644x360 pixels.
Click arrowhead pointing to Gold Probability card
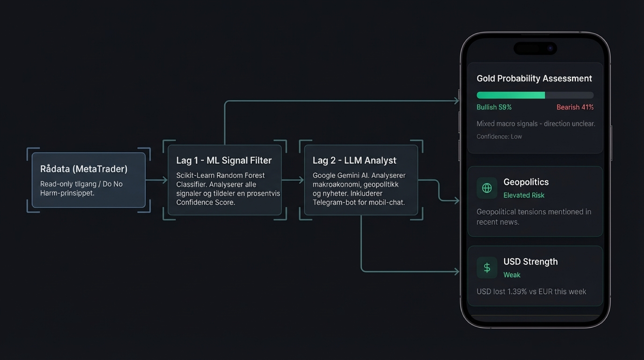tap(457, 101)
